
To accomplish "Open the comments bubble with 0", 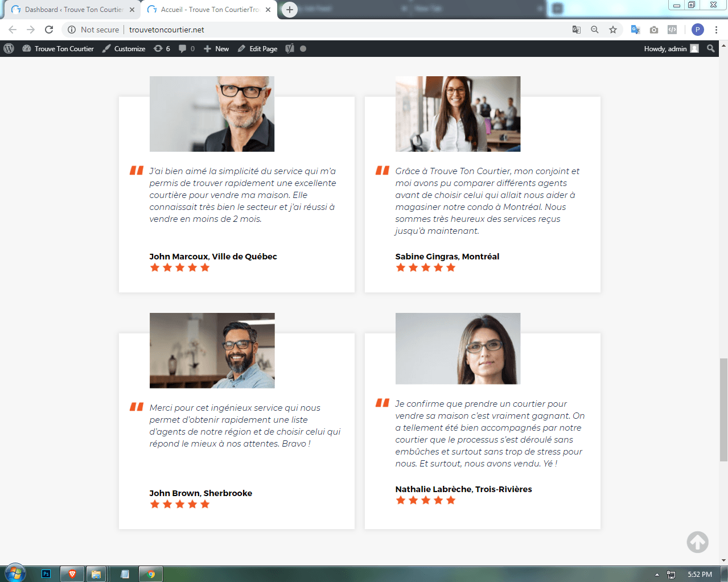I will click(x=187, y=48).
